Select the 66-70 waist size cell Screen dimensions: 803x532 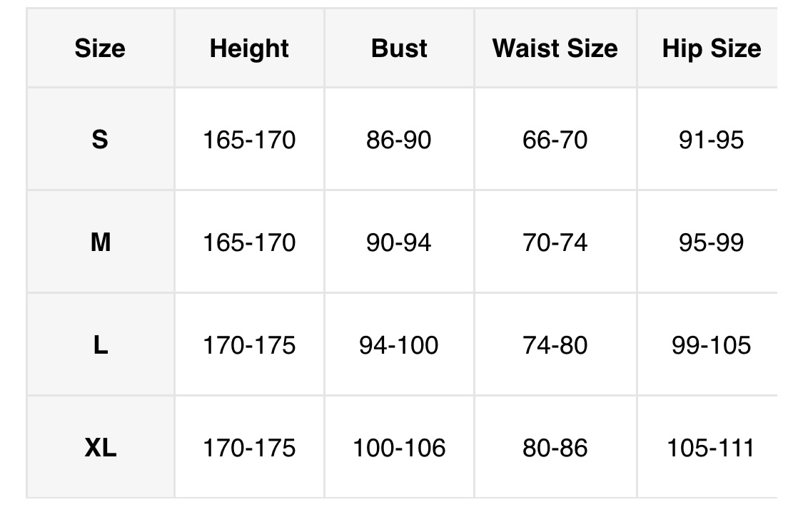(x=555, y=140)
